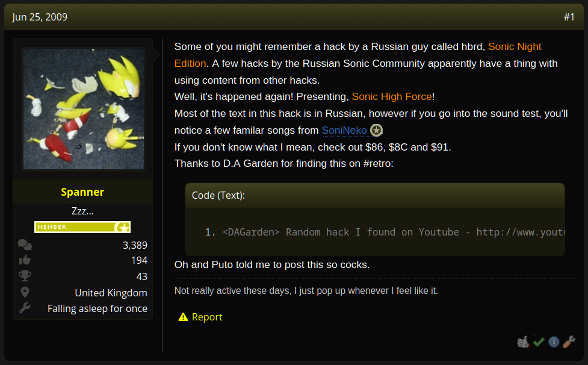
Task: Click the trophy points icon in the profile
Action: pos(25,276)
